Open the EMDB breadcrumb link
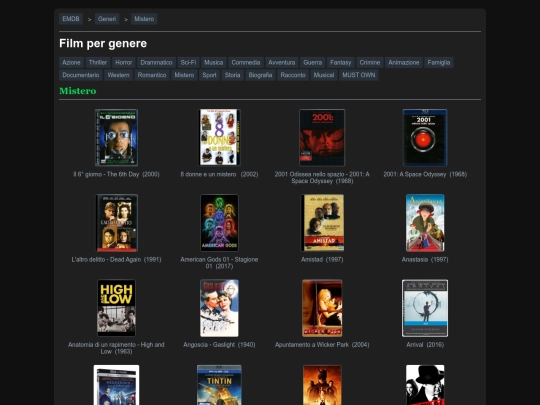This screenshot has height=405, width=540. click(71, 19)
